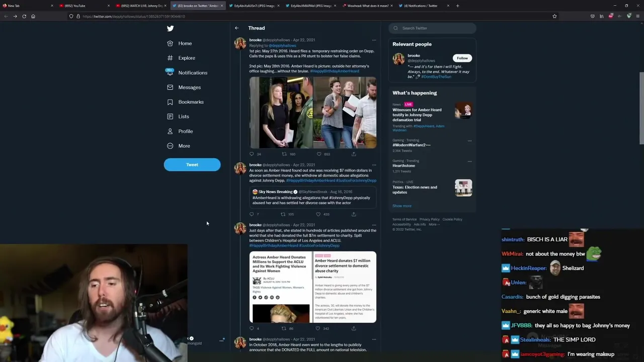
Task: Switch to WATCH LIVE Johnny Depp tab
Action: (x=141, y=6)
